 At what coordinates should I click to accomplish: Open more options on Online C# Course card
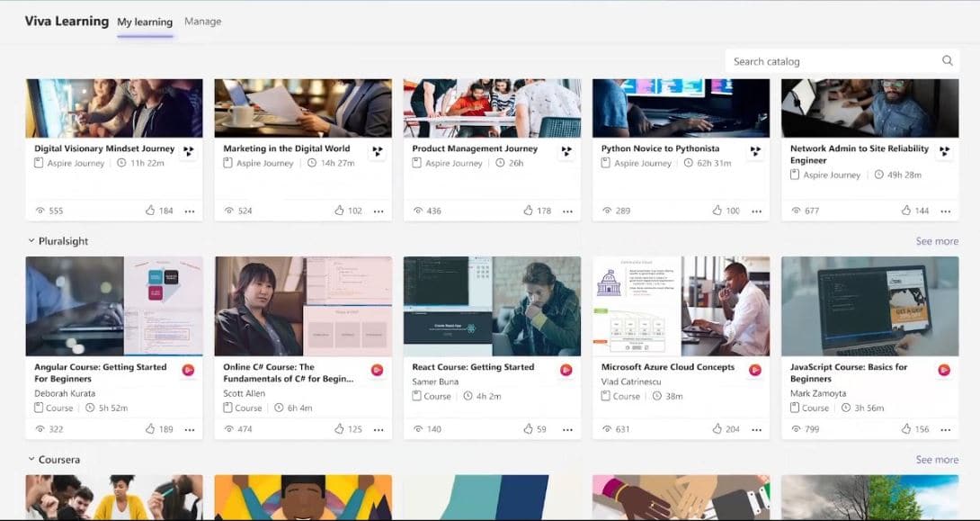tap(379, 430)
